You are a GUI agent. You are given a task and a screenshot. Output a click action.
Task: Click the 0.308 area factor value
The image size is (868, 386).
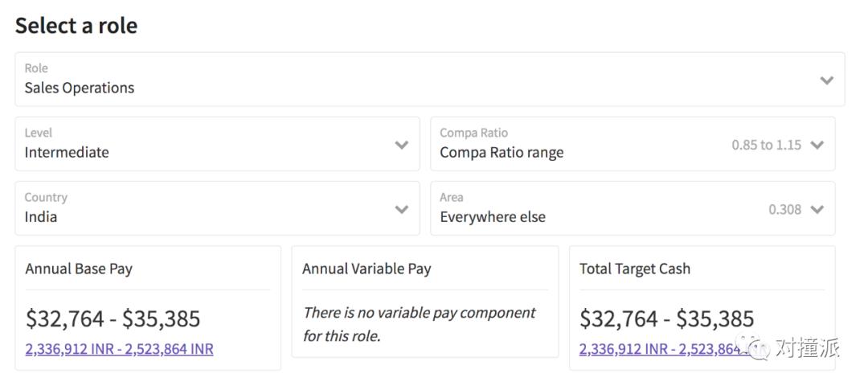click(x=784, y=210)
